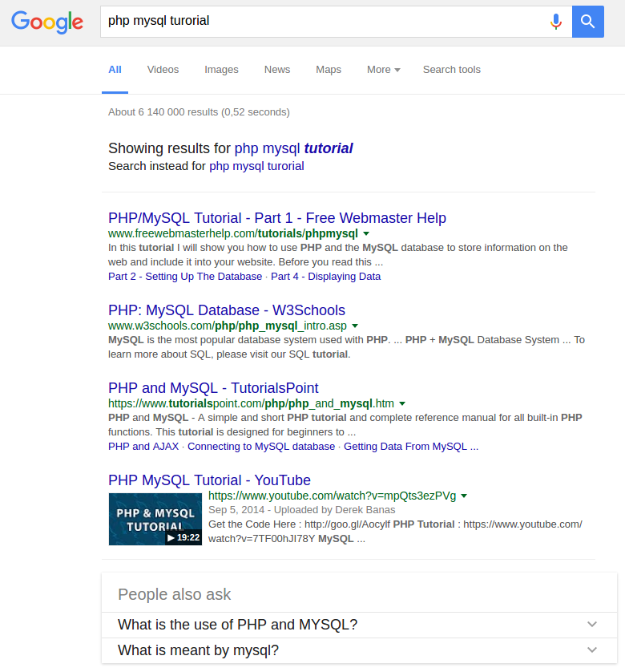Open dropdown arrow beside tutorialspoint.com URL

402,403
